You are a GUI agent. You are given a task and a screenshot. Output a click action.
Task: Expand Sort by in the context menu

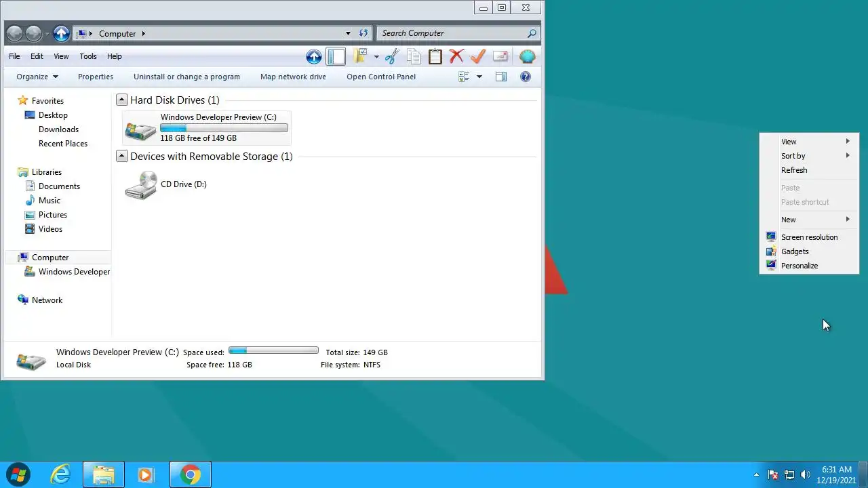[x=809, y=156]
